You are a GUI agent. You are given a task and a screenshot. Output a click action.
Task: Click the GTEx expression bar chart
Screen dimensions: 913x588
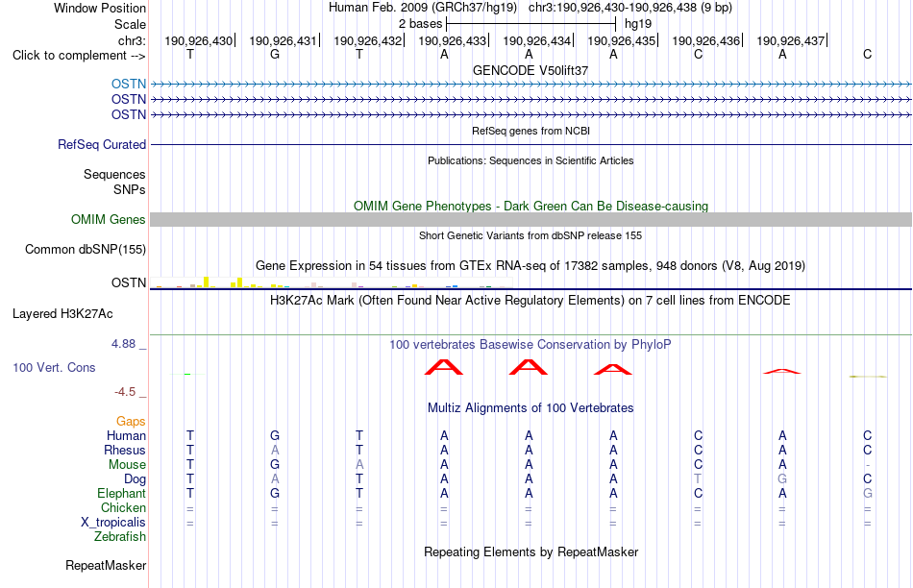(x=331, y=282)
